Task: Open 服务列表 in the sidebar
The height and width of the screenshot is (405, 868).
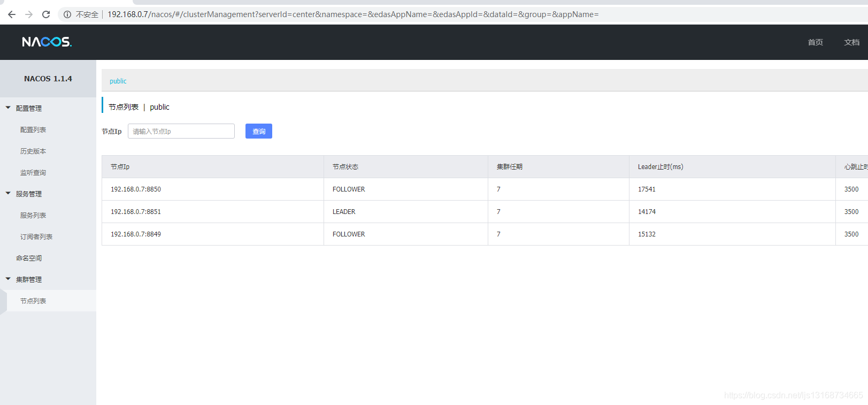Action: tap(33, 215)
